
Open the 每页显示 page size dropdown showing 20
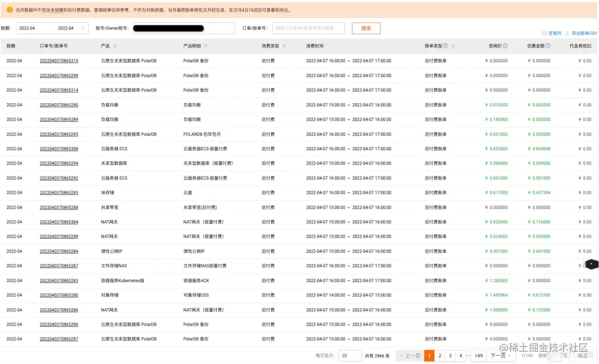tap(350, 356)
